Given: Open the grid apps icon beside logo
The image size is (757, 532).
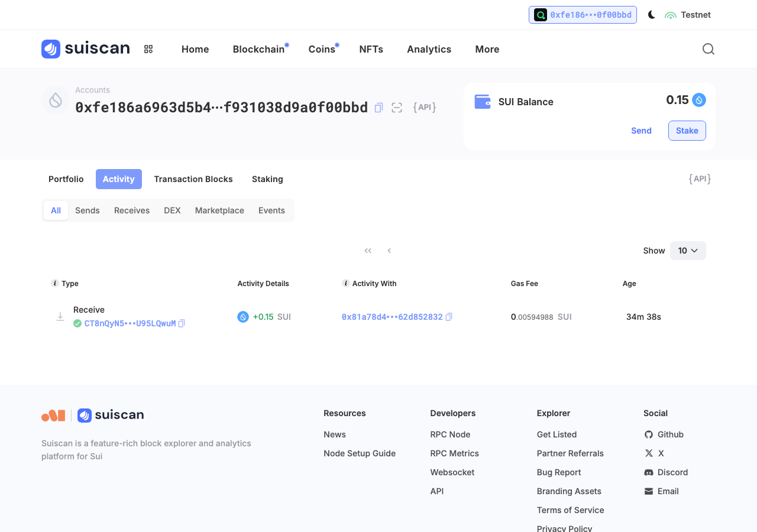Looking at the screenshot, I should tap(148, 49).
